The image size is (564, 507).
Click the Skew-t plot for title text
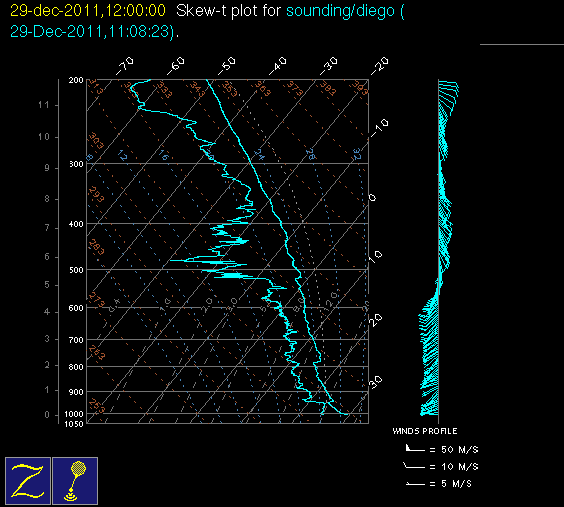228,11
